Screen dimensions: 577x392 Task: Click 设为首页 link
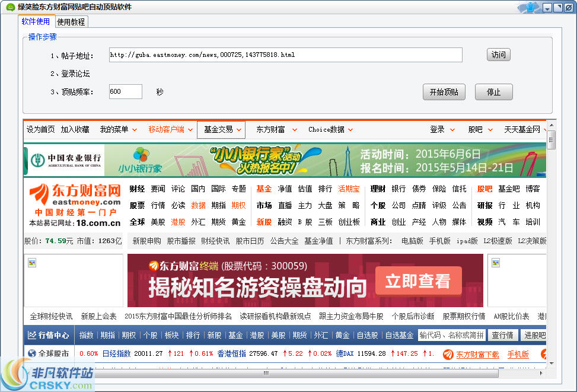coord(40,129)
